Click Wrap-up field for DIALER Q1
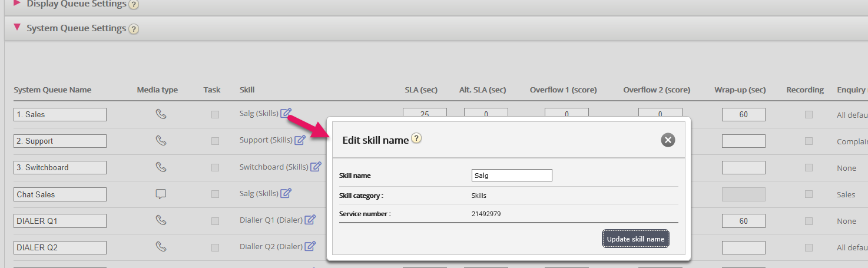 [x=743, y=221]
